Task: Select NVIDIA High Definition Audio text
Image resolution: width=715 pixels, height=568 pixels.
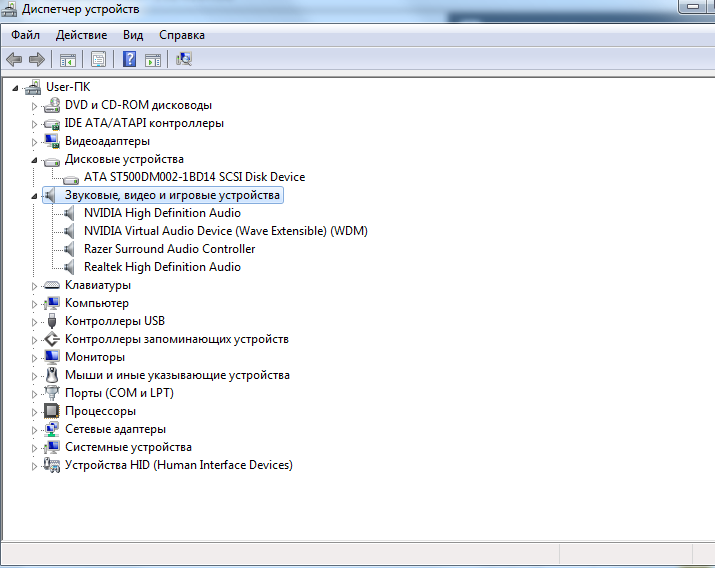Action: click(162, 213)
